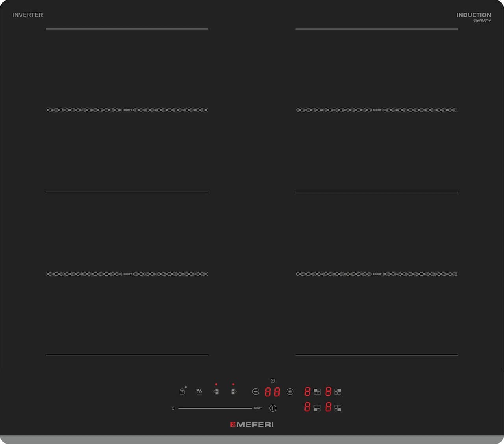Viewport: 504px width, 444px height.
Task: Tap the child lock padlock icon
Action: [x=182, y=391]
